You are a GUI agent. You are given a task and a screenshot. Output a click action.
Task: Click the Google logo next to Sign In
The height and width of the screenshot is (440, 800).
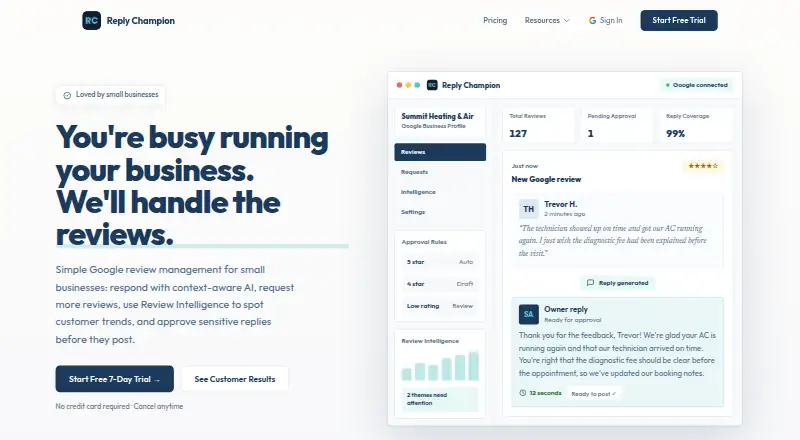pyautogui.click(x=592, y=20)
